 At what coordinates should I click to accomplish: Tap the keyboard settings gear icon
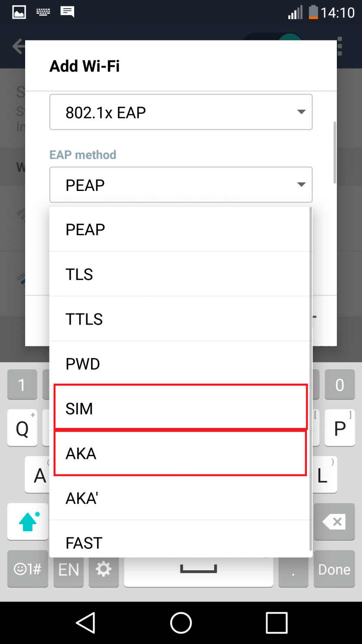click(103, 569)
